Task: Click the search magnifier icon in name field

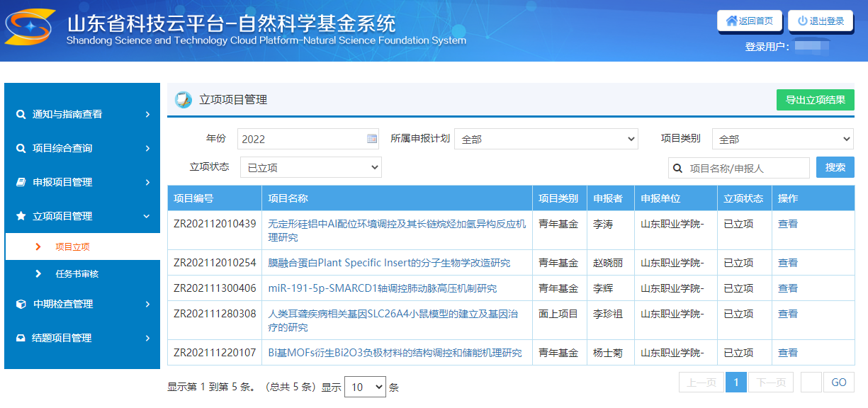Action: [x=677, y=169]
